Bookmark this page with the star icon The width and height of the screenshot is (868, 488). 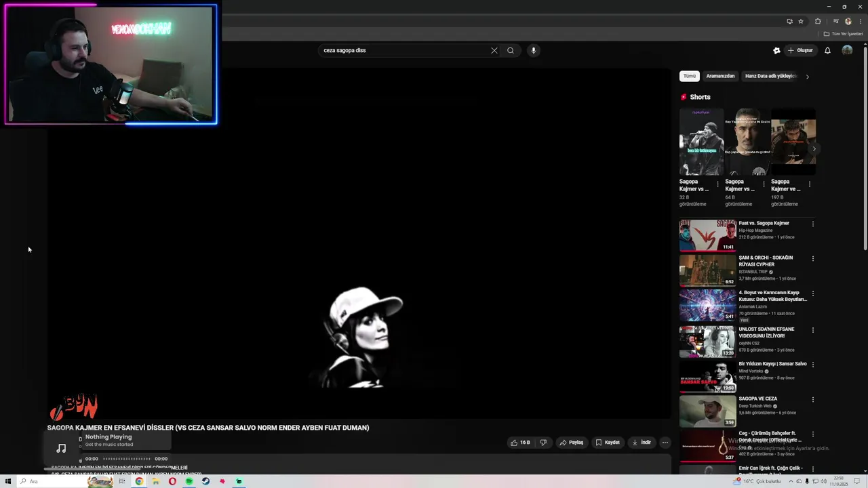point(801,21)
